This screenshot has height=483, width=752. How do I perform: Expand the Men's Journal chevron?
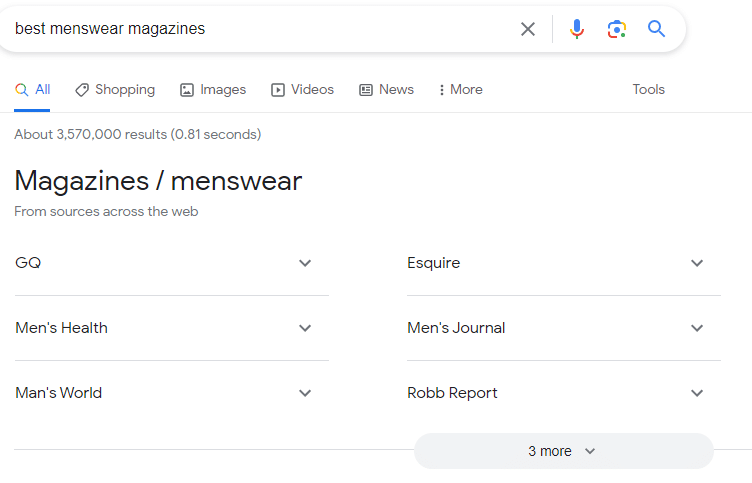tap(697, 328)
